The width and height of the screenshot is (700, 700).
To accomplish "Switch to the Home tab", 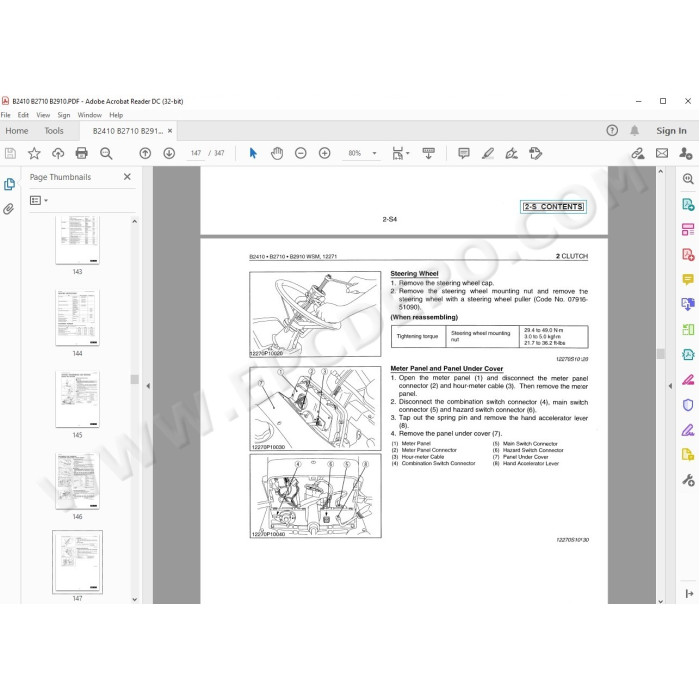I will [x=17, y=131].
